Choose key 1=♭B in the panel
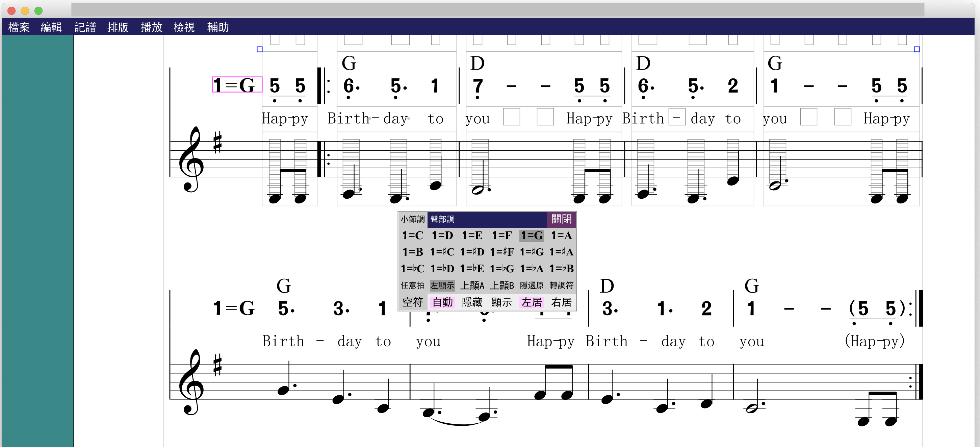Image resolution: width=980 pixels, height=447 pixels. pos(562,269)
